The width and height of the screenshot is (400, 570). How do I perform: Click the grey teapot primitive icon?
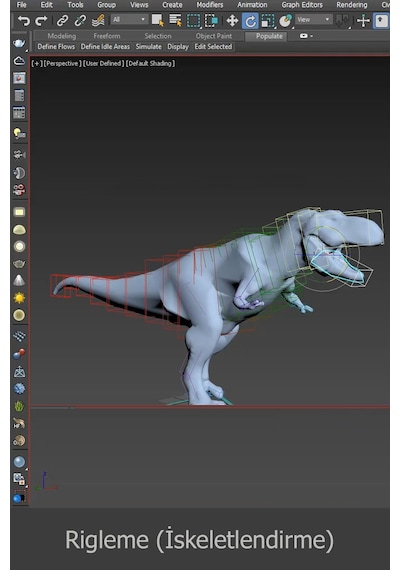point(19,264)
